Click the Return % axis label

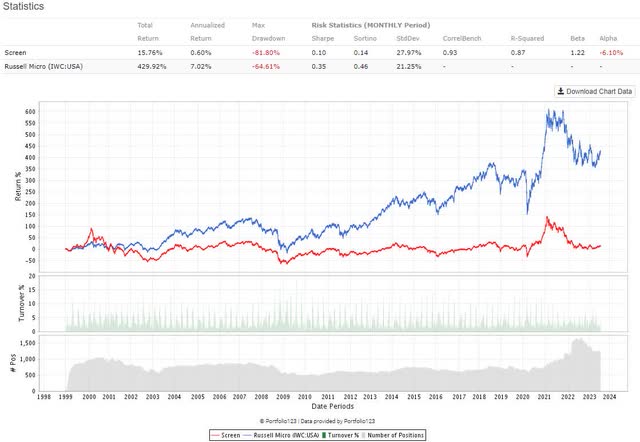pyautogui.click(x=18, y=186)
